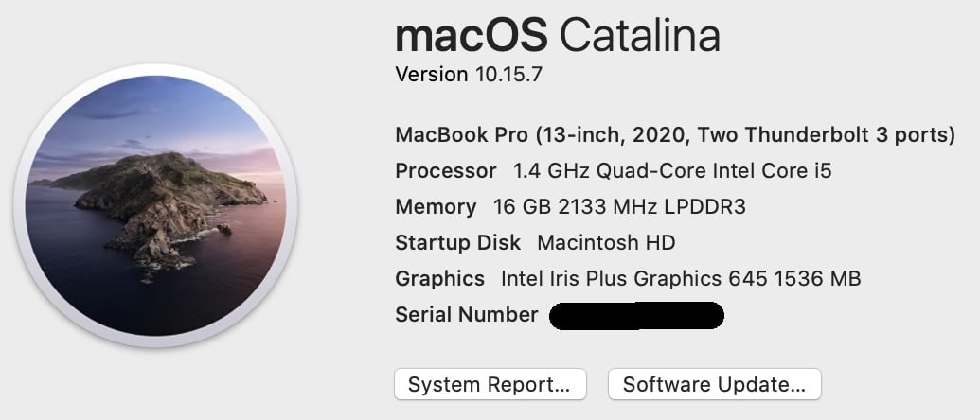Click the Graphics label
980x420 pixels.
(439, 278)
